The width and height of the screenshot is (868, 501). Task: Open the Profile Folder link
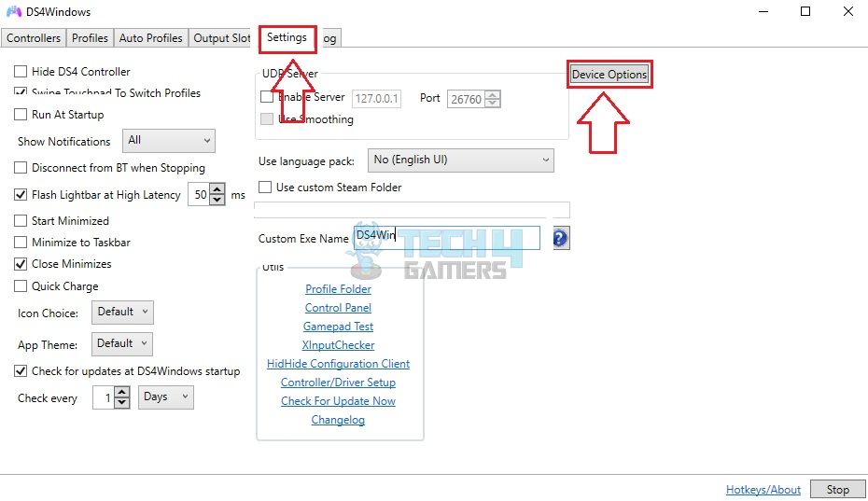(x=338, y=289)
